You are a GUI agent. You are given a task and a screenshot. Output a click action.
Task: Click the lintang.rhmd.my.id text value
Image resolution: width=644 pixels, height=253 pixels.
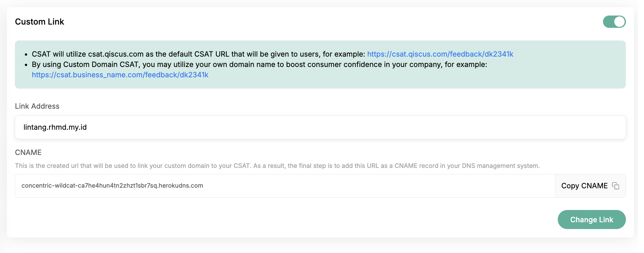(55, 127)
